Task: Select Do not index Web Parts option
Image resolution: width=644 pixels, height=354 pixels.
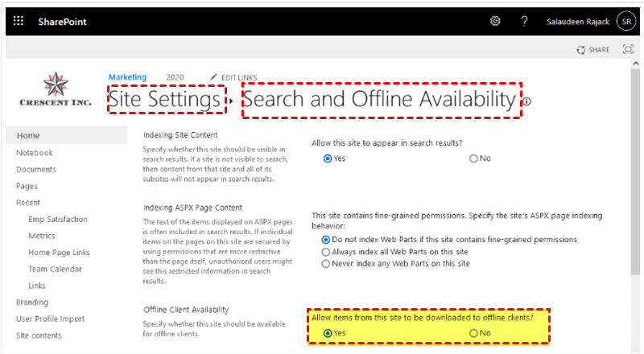Action: click(326, 240)
